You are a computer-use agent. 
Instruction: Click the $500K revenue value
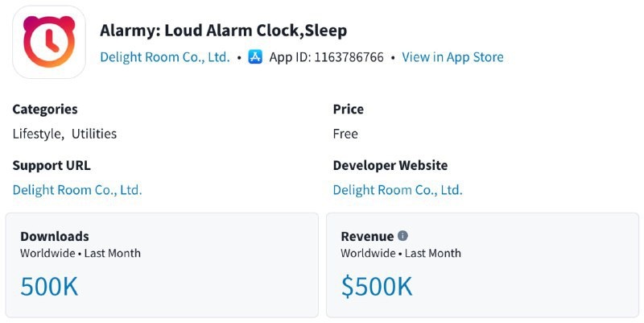click(377, 287)
